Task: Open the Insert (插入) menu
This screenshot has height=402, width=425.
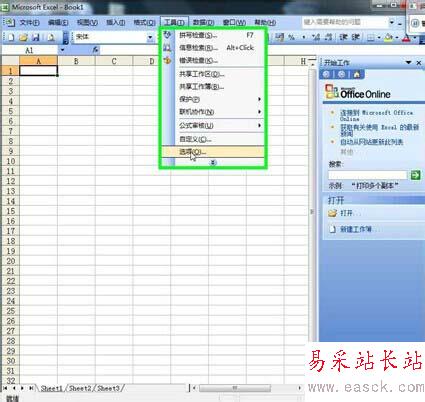Action: [116, 22]
